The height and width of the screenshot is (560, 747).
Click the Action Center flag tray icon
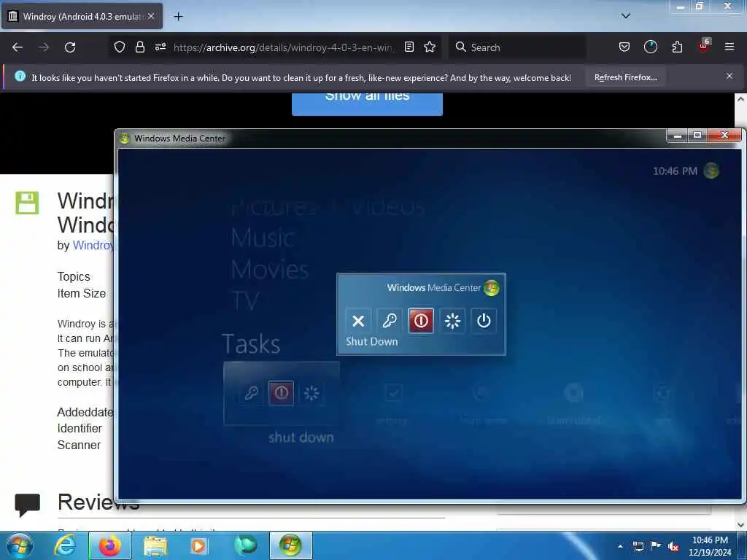(656, 546)
